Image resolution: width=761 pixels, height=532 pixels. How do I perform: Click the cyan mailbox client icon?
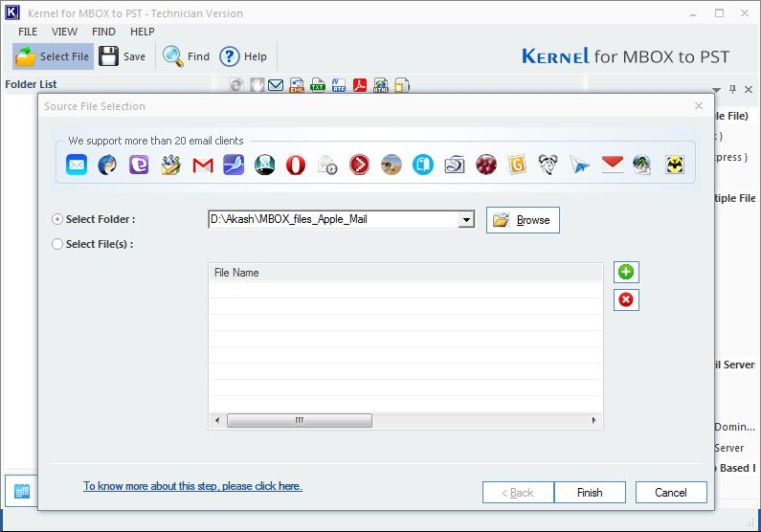(x=423, y=165)
